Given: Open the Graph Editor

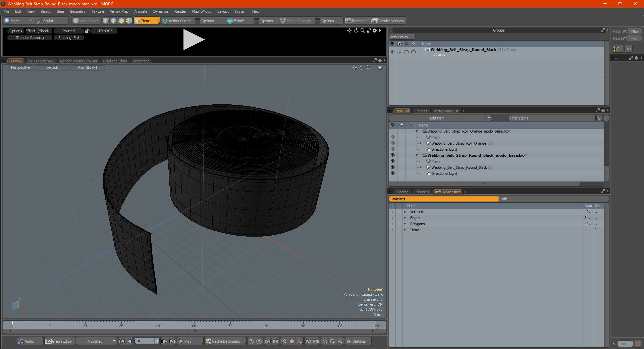Looking at the screenshot, I should (59, 341).
